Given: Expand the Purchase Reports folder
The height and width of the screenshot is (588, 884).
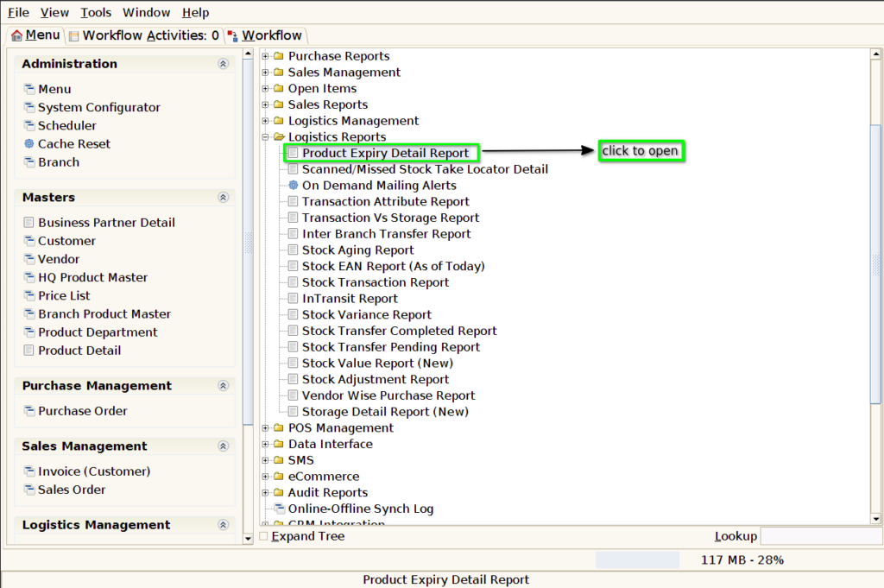Looking at the screenshot, I should (x=266, y=56).
